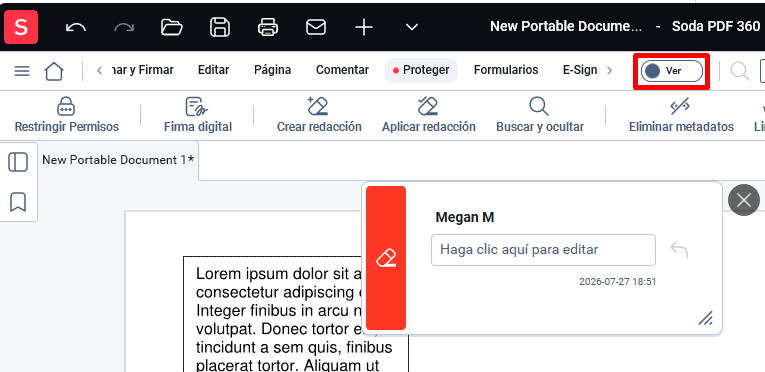This screenshot has height=372, width=765.
Task: Open the bookmarks panel icon
Action: click(18, 202)
